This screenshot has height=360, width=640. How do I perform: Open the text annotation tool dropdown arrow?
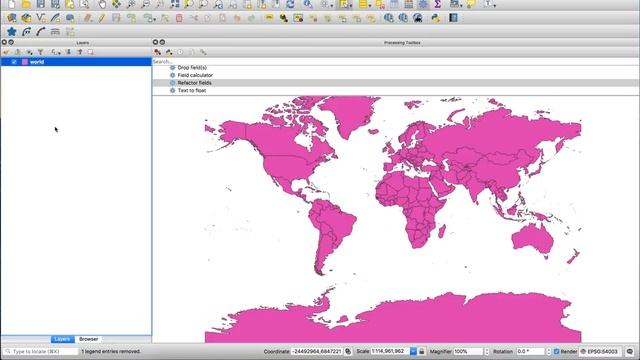[495, 6]
